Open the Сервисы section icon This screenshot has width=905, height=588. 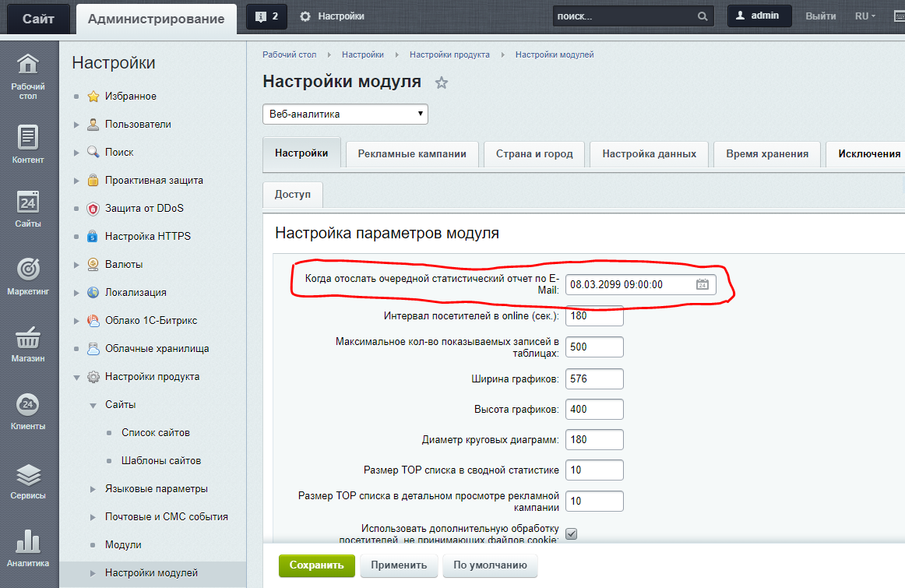(x=28, y=475)
